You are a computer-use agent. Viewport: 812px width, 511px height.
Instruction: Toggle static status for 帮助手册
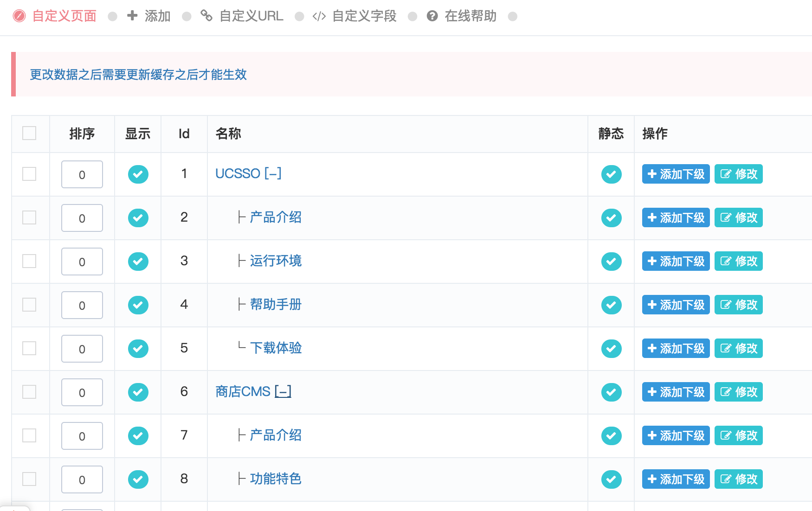[x=612, y=305]
